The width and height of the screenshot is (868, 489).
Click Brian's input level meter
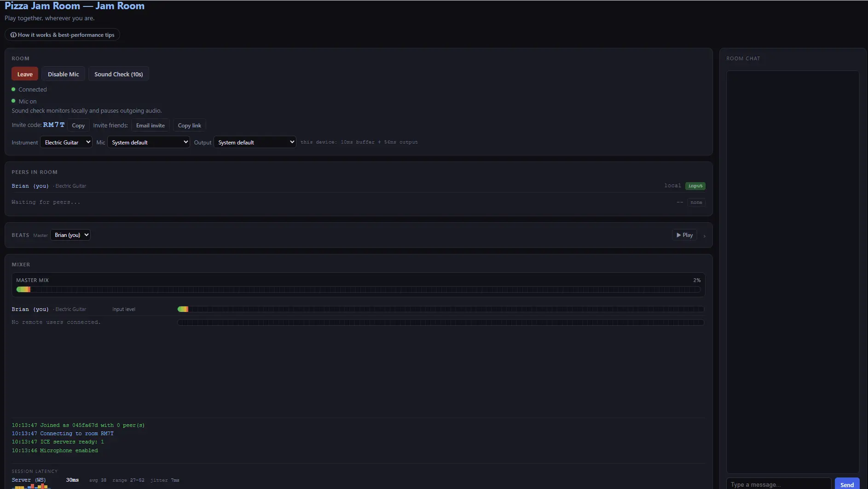tap(441, 309)
